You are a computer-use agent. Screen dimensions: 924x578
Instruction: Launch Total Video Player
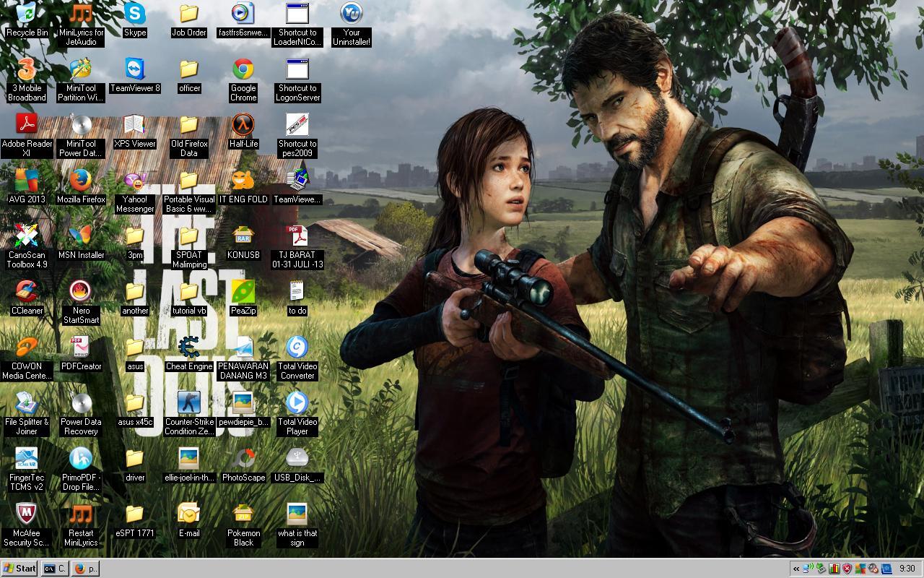[297, 402]
